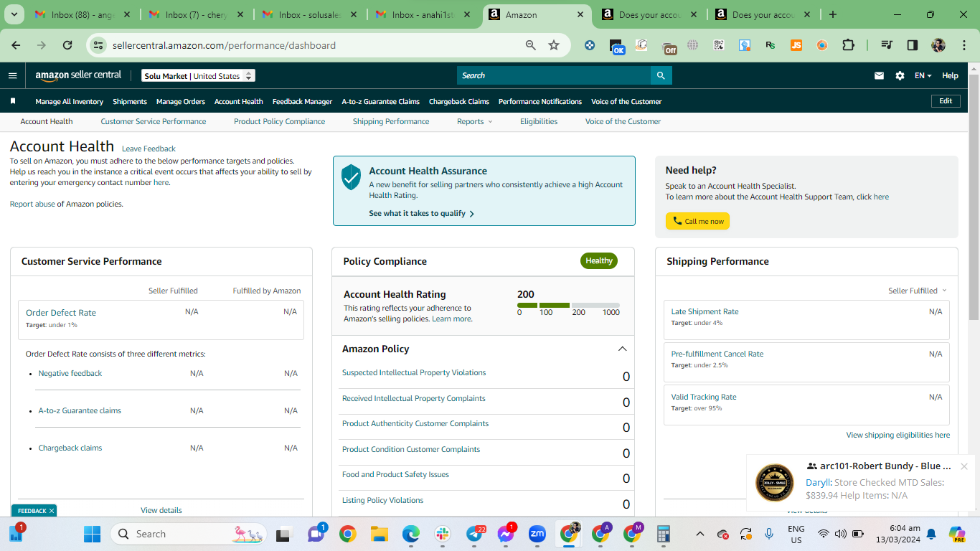This screenshot has height=551, width=980.
Task: Show hidden system tray icons
Action: click(x=700, y=534)
